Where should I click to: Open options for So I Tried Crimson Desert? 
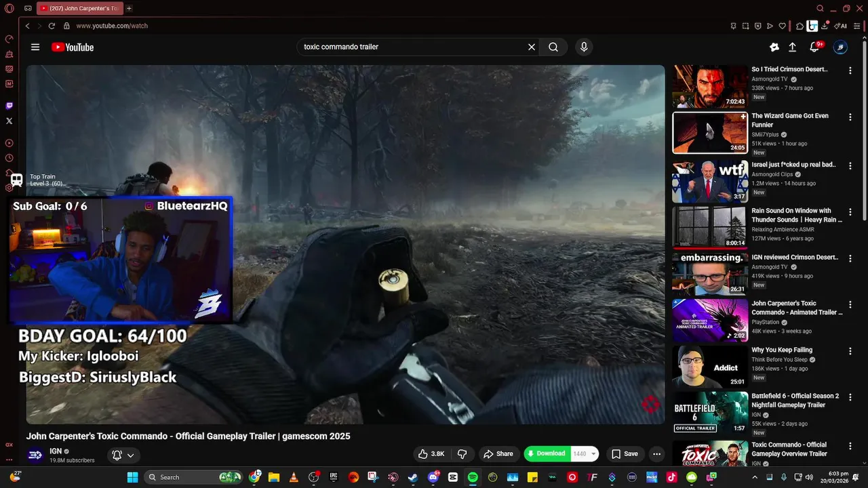tap(850, 70)
